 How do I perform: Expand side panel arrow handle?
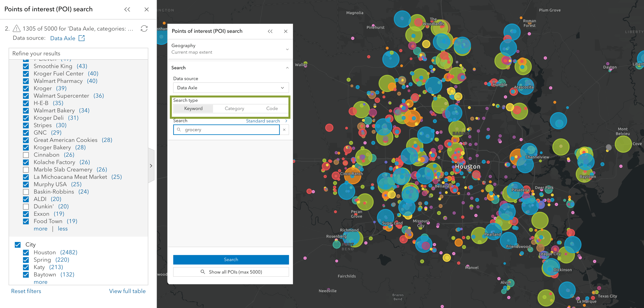[151, 166]
